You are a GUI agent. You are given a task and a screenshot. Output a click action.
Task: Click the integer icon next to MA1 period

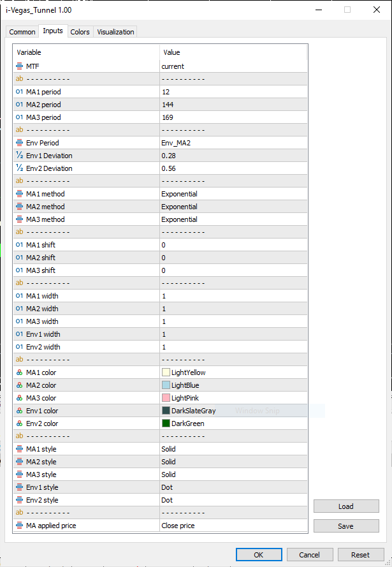point(19,92)
